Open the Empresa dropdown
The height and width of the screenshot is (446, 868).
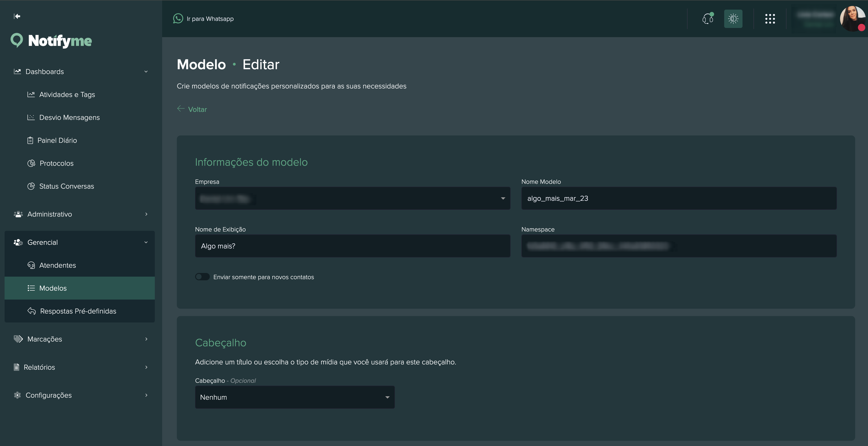(352, 198)
